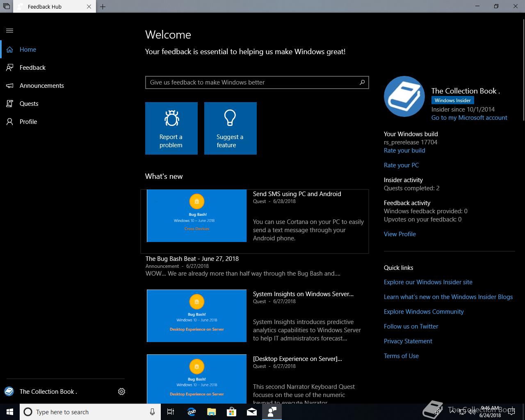Click the Home house icon in sidebar
Viewport: 525px width, 420px height.
(10, 50)
